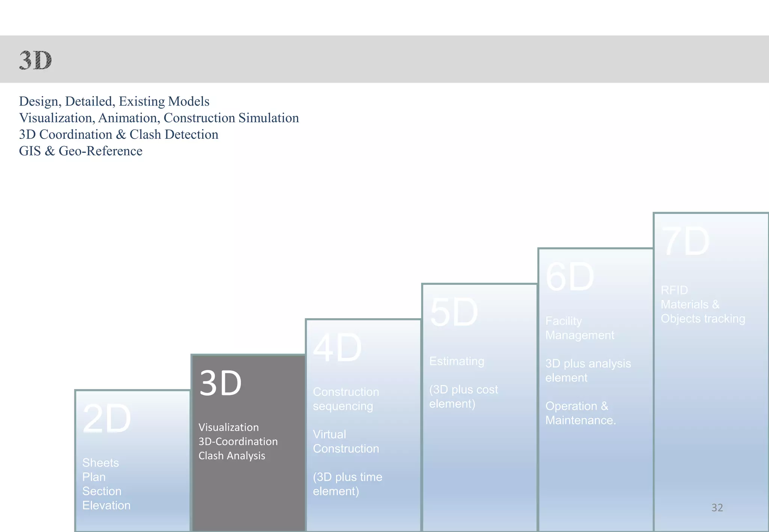Select 'Visualization, Animation, Construction Simulation' line
Screen dimensions: 769x532
click(159, 118)
